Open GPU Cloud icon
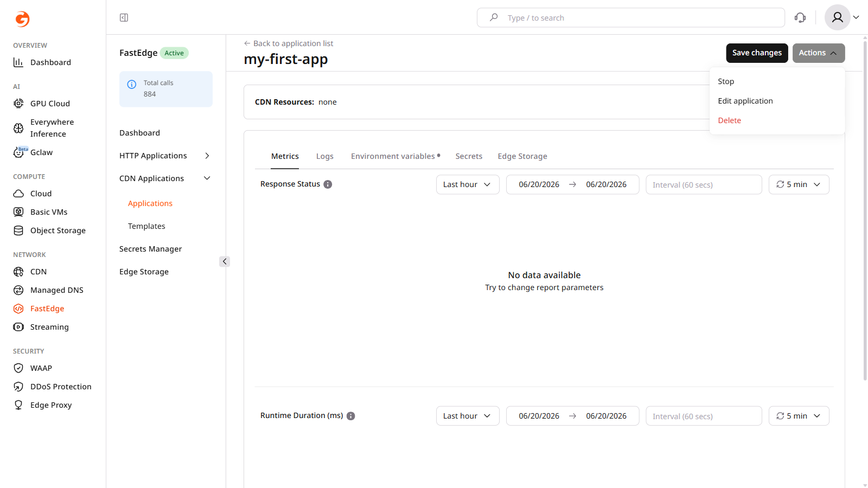 [18, 104]
